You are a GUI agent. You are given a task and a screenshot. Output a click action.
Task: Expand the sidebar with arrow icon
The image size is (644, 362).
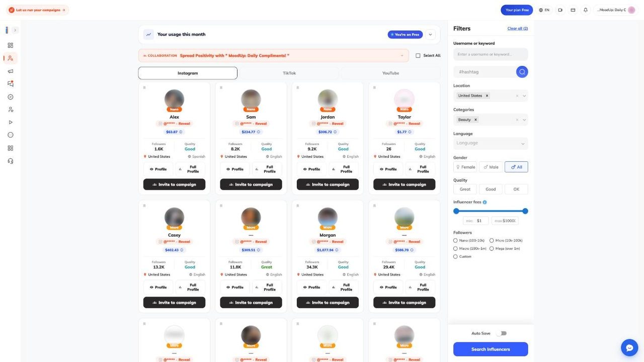tap(15, 30)
